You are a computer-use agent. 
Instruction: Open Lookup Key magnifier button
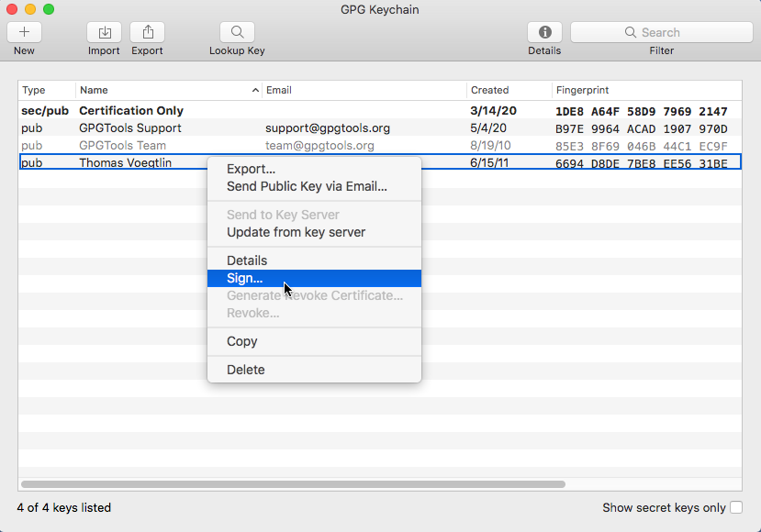[238, 32]
